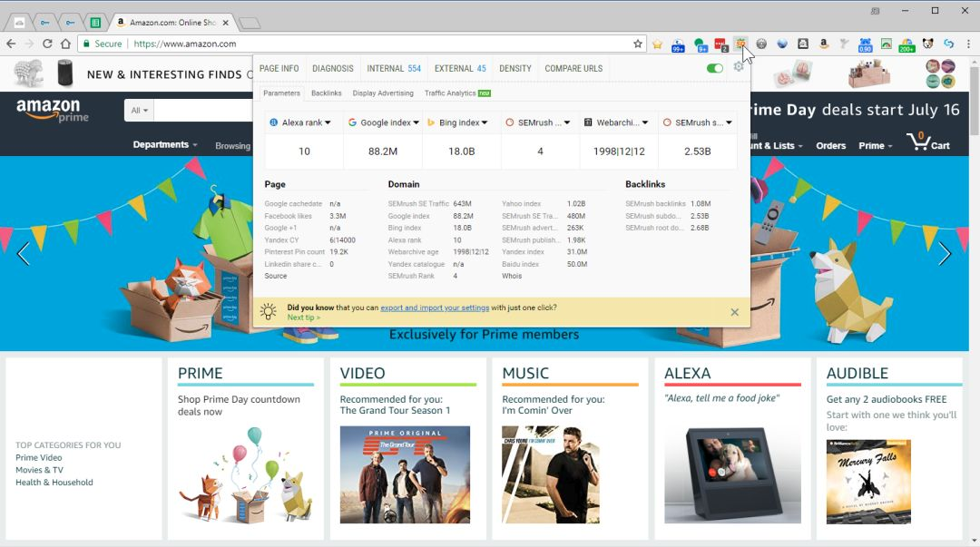
Task: Open the I'm Comin' Over album thumbnail
Action: pos(551,474)
